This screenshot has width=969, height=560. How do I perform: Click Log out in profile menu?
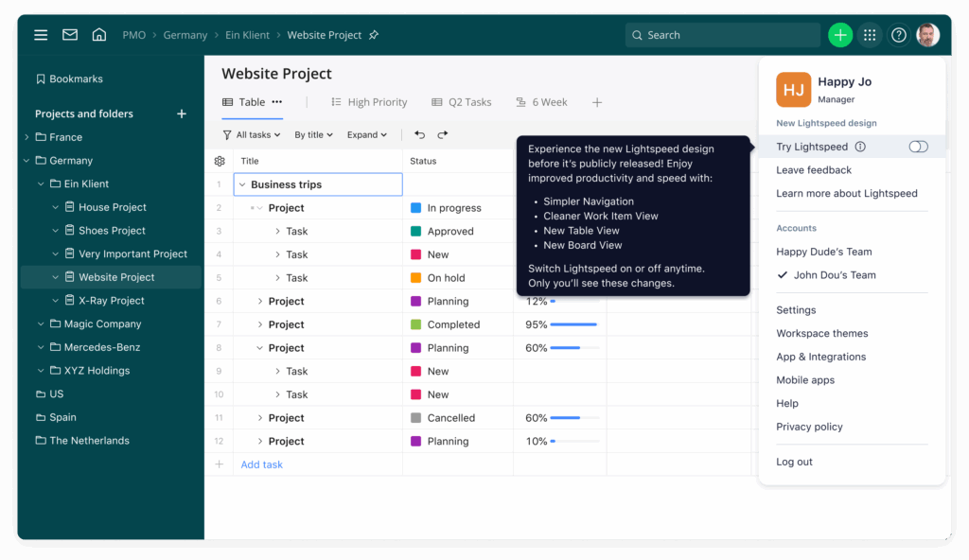[x=794, y=462]
